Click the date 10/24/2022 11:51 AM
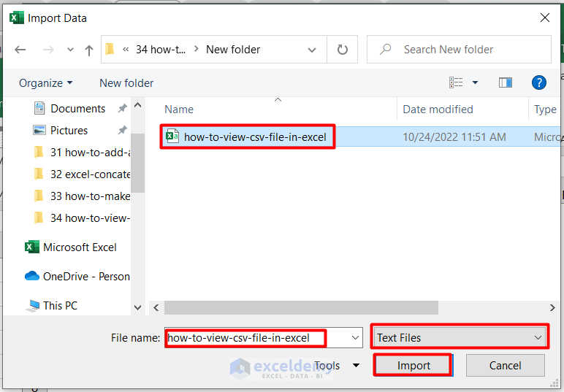The width and height of the screenshot is (564, 392). [x=454, y=137]
